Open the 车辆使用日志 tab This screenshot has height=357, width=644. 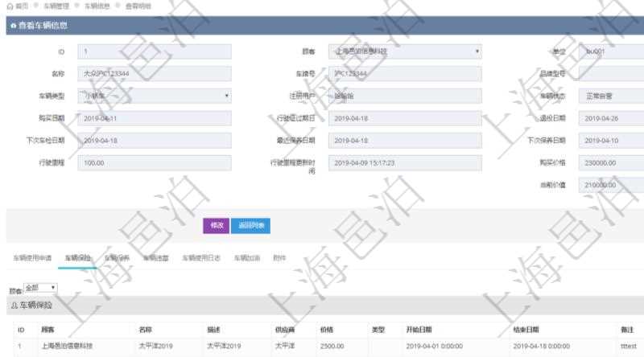(200, 258)
